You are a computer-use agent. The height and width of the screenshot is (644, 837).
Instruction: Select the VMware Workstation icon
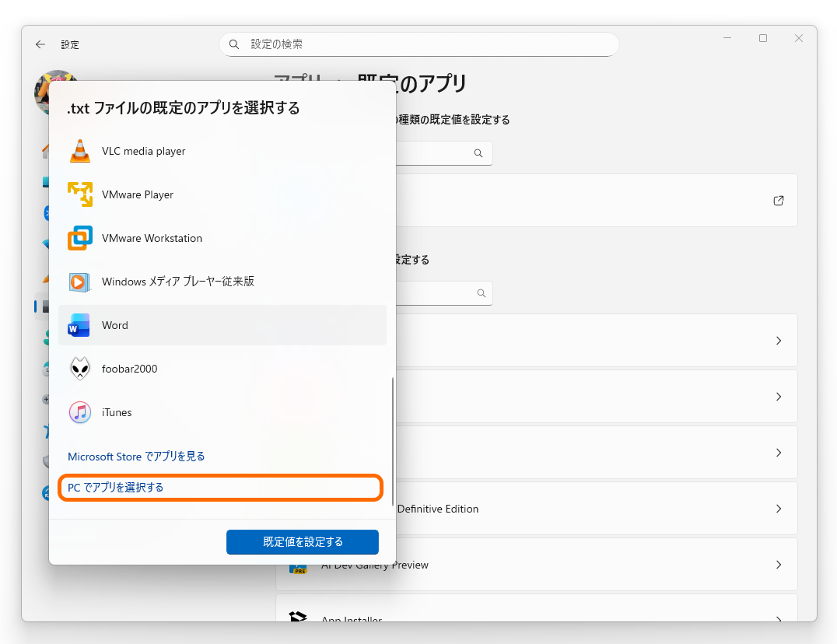[x=80, y=237]
